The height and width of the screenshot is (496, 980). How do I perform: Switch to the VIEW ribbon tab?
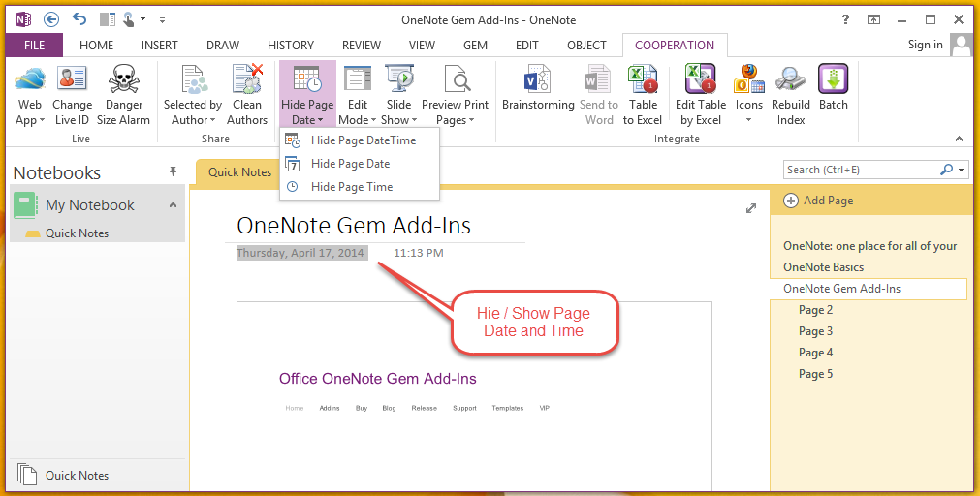[422, 45]
